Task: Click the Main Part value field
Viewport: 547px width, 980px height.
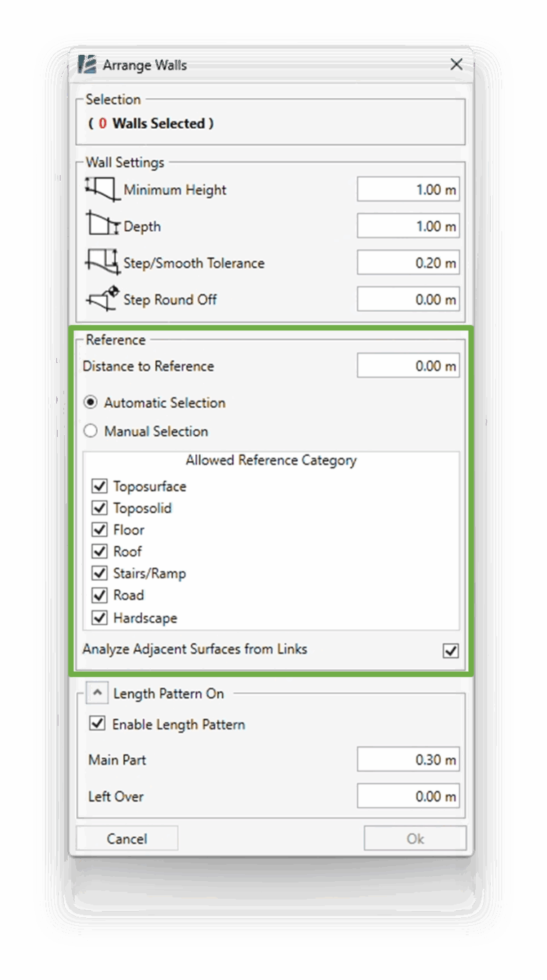Action: [408, 759]
